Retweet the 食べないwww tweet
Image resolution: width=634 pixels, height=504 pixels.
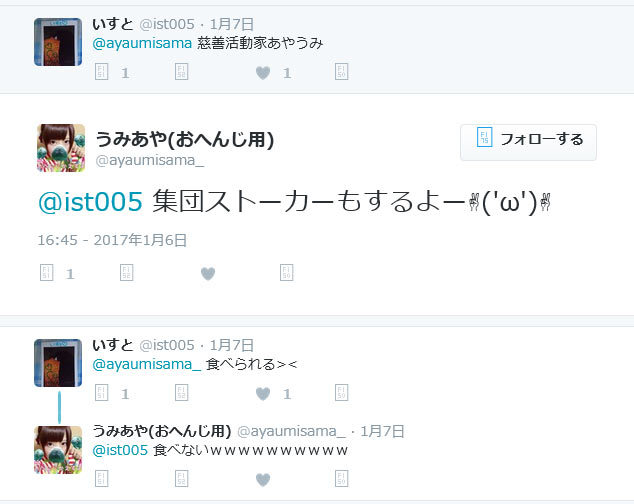[182, 479]
